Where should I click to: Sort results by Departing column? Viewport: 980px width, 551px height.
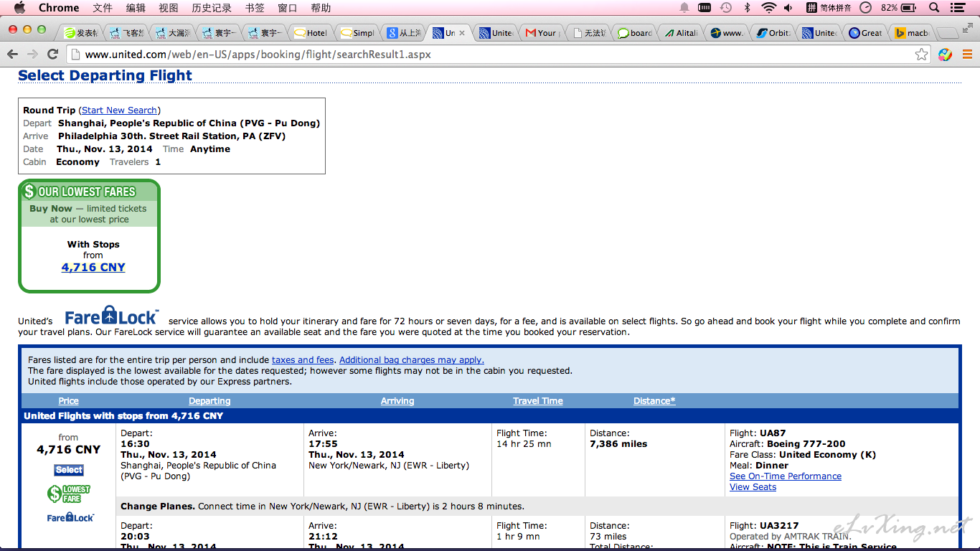209,401
